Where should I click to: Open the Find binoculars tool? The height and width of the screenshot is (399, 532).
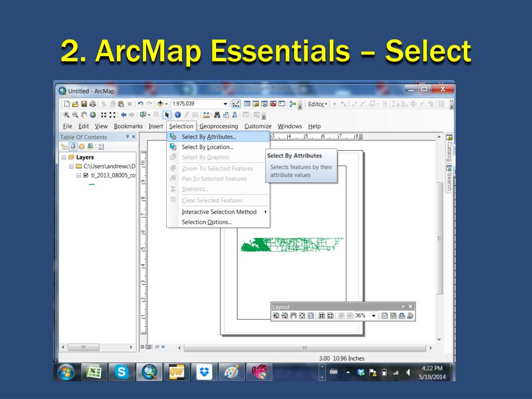(x=217, y=115)
